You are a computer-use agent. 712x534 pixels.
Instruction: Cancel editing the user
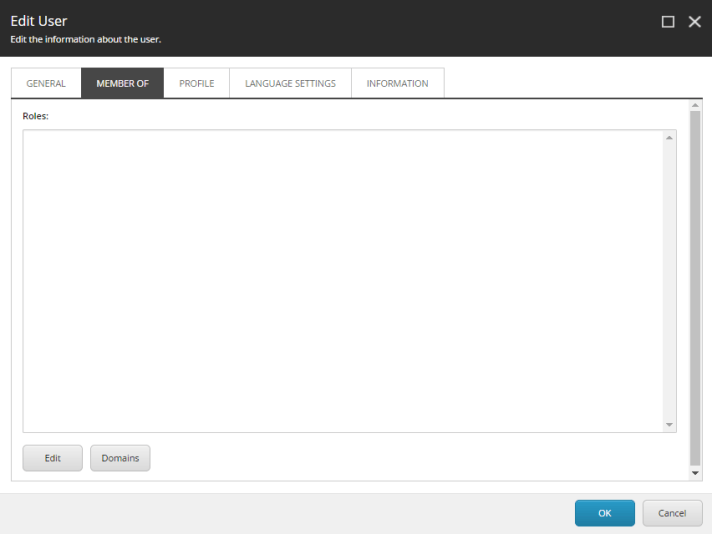[672, 513]
